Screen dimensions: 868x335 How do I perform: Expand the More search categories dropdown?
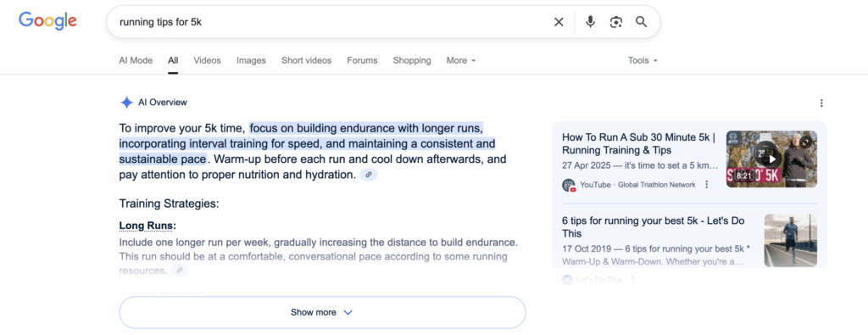pyautogui.click(x=461, y=60)
